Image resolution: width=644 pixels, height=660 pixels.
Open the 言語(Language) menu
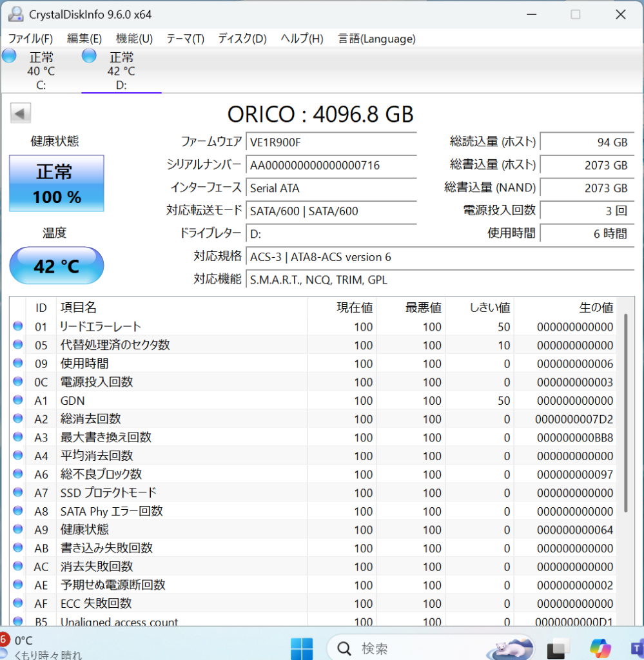(x=376, y=39)
